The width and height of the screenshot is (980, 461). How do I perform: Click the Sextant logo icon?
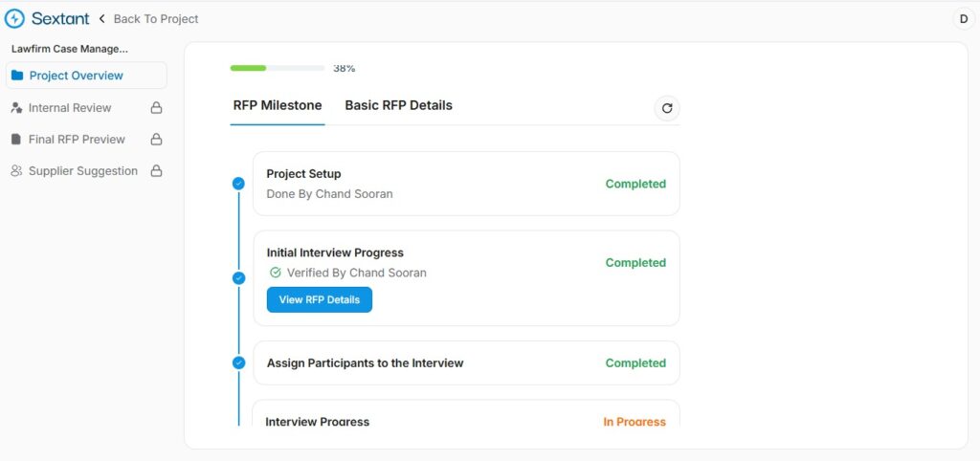point(15,18)
